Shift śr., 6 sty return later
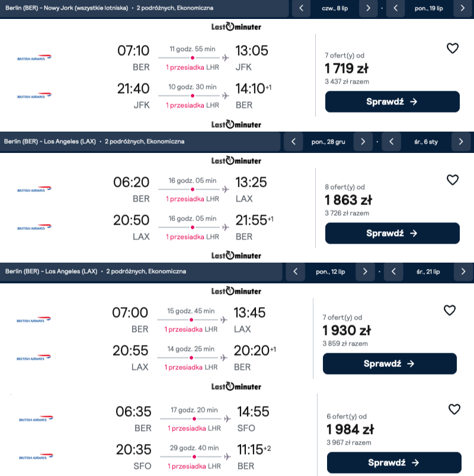Screen dimensions: 474x476 point(460,142)
